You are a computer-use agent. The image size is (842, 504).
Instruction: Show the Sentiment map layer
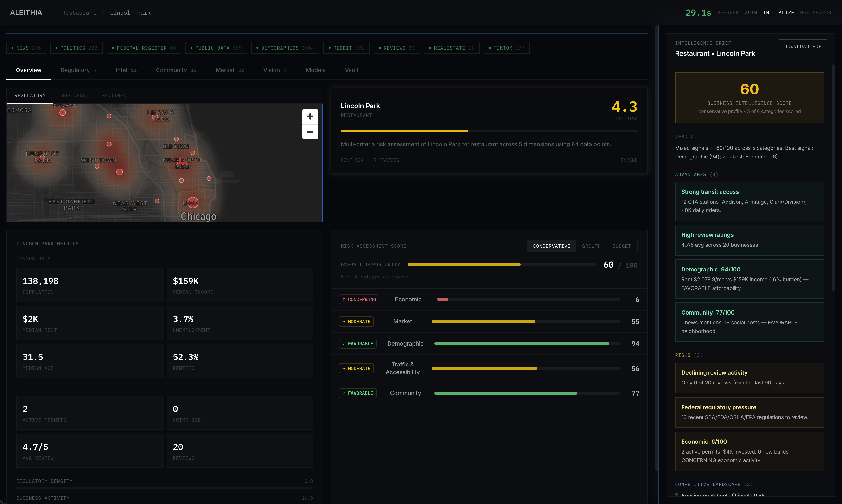[115, 96]
